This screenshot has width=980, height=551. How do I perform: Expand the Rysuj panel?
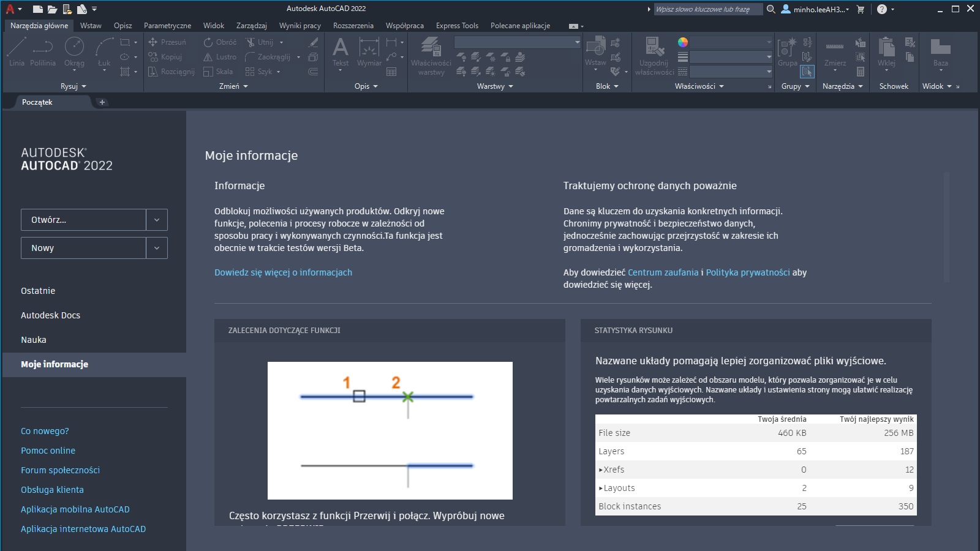click(x=73, y=86)
